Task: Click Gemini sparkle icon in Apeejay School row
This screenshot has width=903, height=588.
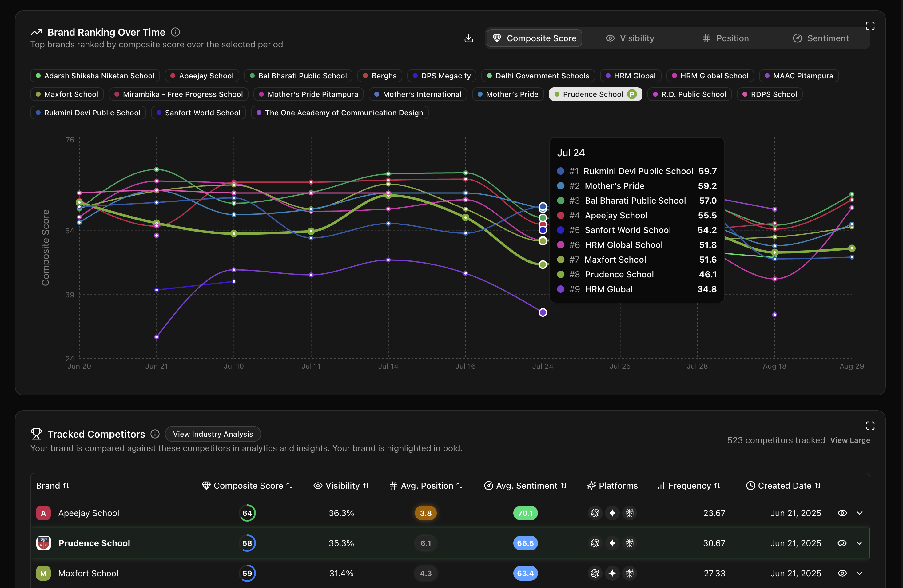Action: 612,513
